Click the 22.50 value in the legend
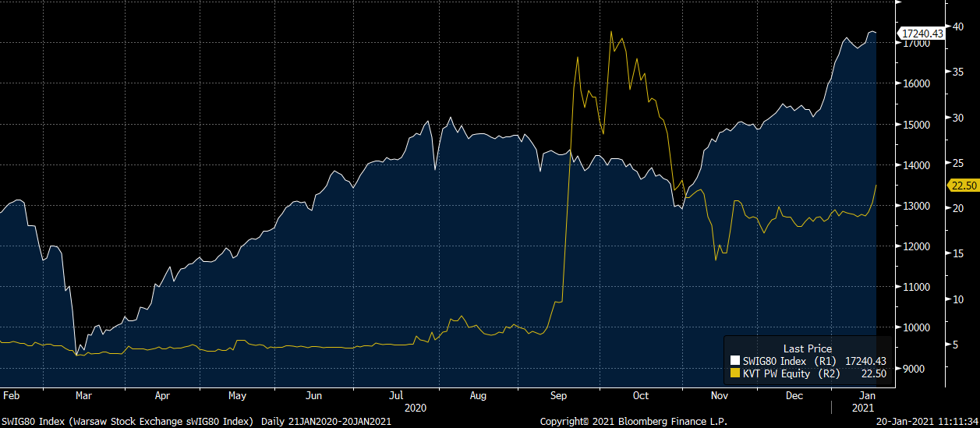Viewport: 980px width, 428px height. pyautogui.click(x=875, y=373)
